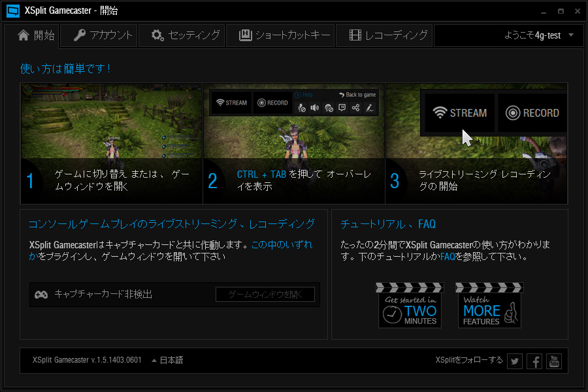Viewport: 588px width, 392px height.
Task: Click step 2 CTRL + TAB overlay thumbnail
Action: point(294,143)
